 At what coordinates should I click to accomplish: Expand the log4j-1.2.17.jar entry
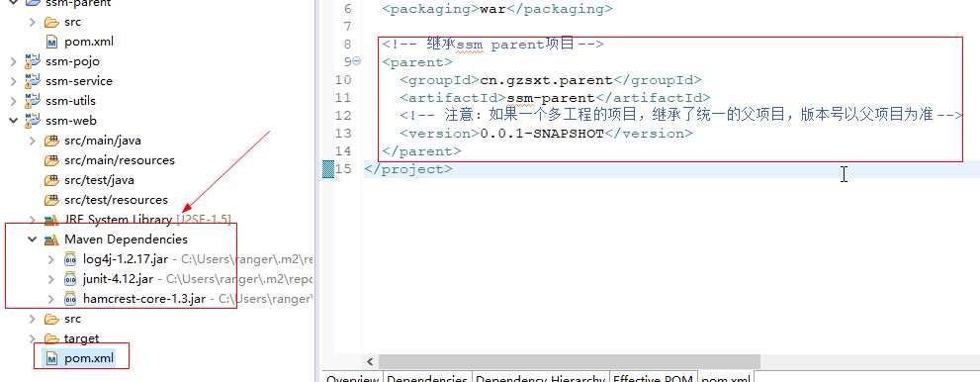(51, 259)
